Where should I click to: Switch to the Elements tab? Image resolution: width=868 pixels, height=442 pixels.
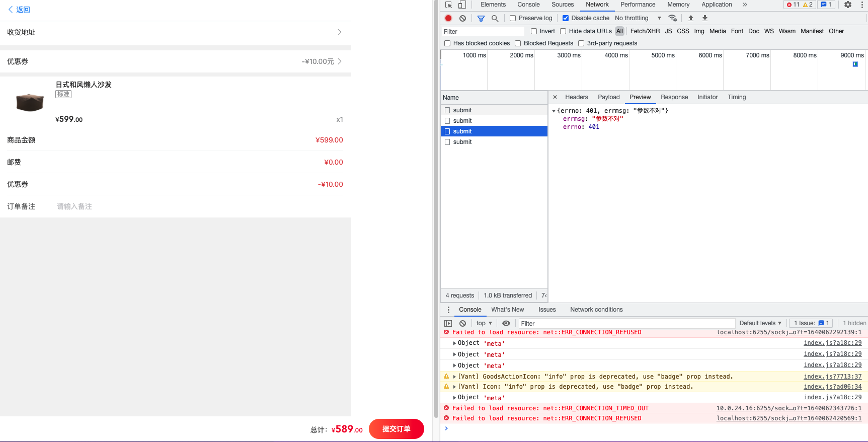coord(493,5)
